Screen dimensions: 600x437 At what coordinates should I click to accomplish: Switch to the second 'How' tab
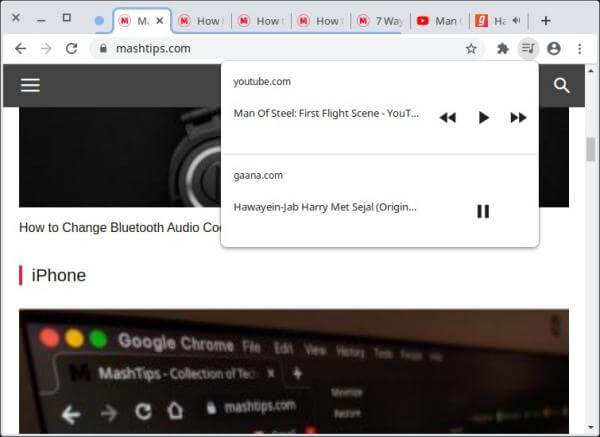point(261,21)
